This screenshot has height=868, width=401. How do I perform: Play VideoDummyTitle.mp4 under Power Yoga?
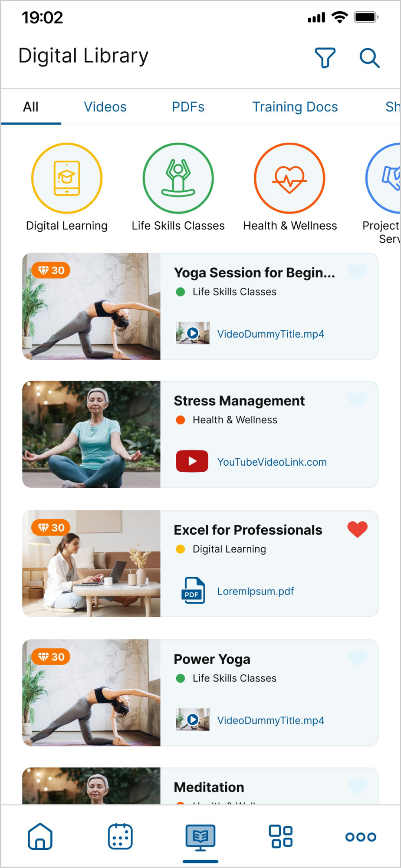[271, 720]
